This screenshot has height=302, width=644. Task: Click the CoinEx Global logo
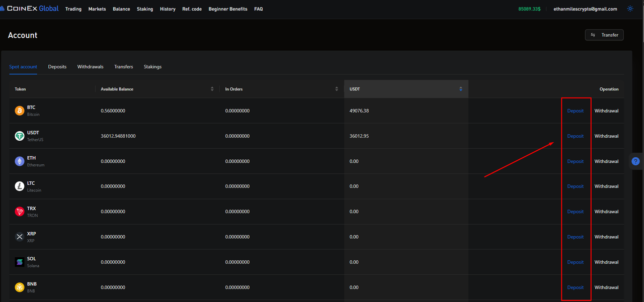pos(29,9)
